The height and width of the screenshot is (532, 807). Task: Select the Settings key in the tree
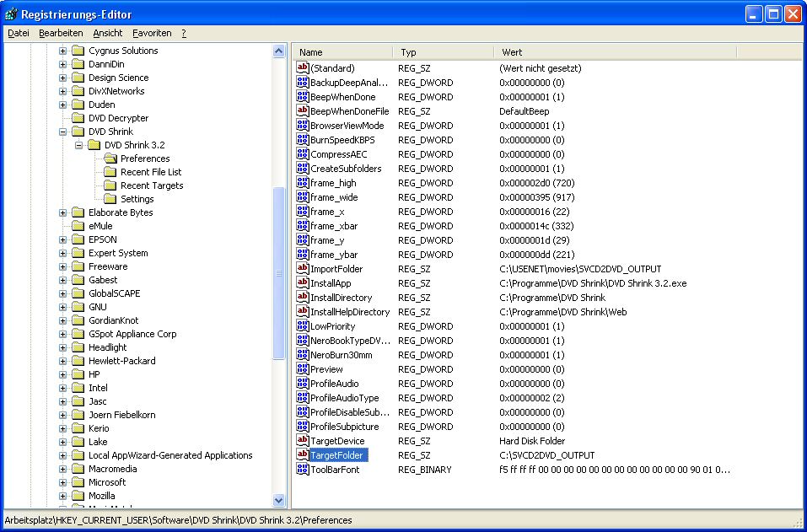tap(137, 199)
